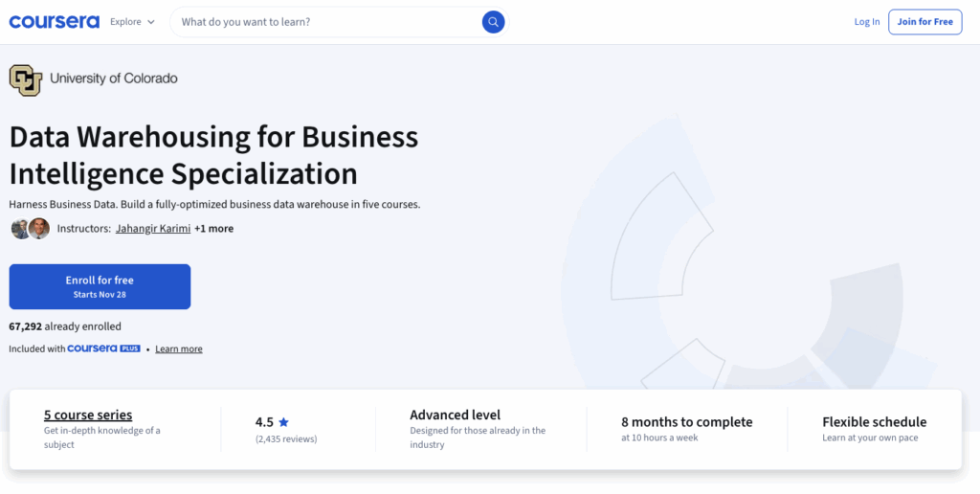Show the '+1 more' instructors

click(213, 229)
